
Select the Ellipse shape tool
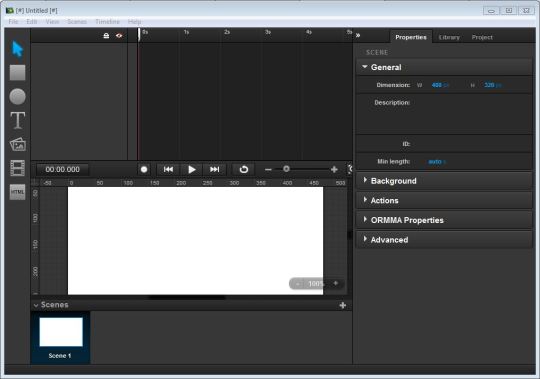tap(17, 96)
